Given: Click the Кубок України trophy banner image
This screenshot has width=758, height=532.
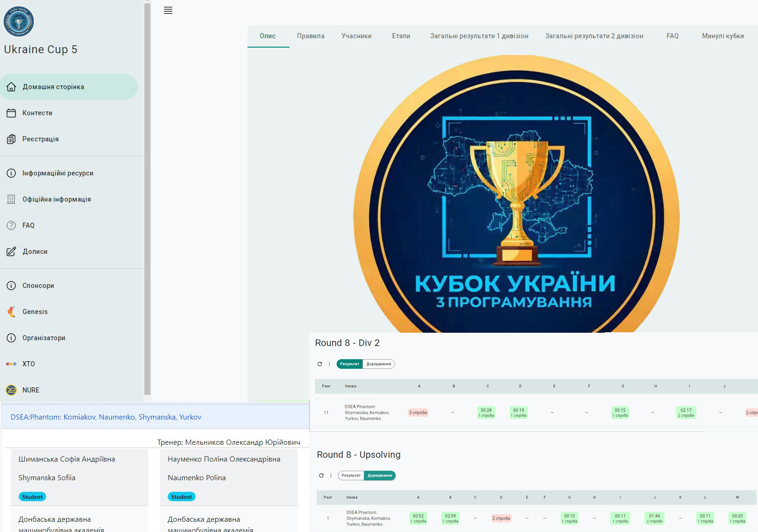Looking at the screenshot, I should (516, 194).
